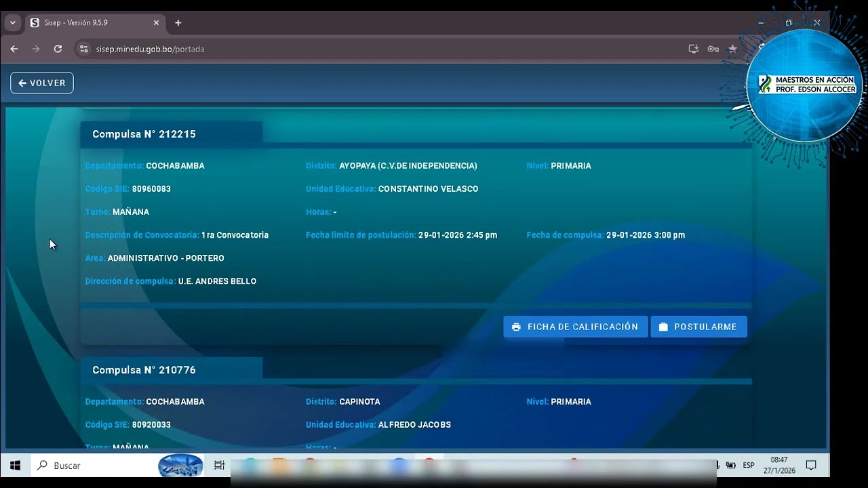Select the heading Compulsa N° 210776

[144, 370]
